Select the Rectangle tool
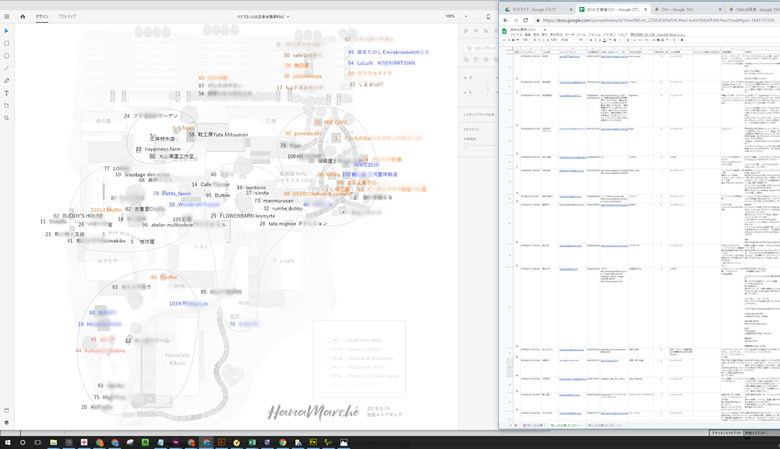The height and width of the screenshot is (449, 780). 6,43
